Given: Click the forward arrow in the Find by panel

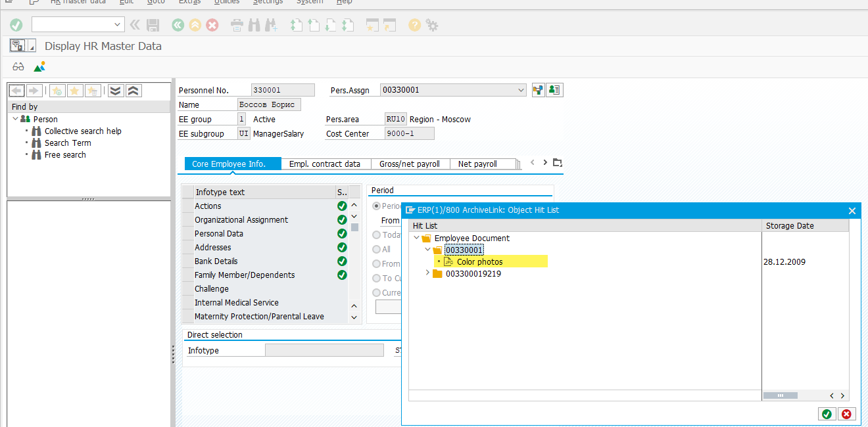Looking at the screenshot, I should 34,91.
